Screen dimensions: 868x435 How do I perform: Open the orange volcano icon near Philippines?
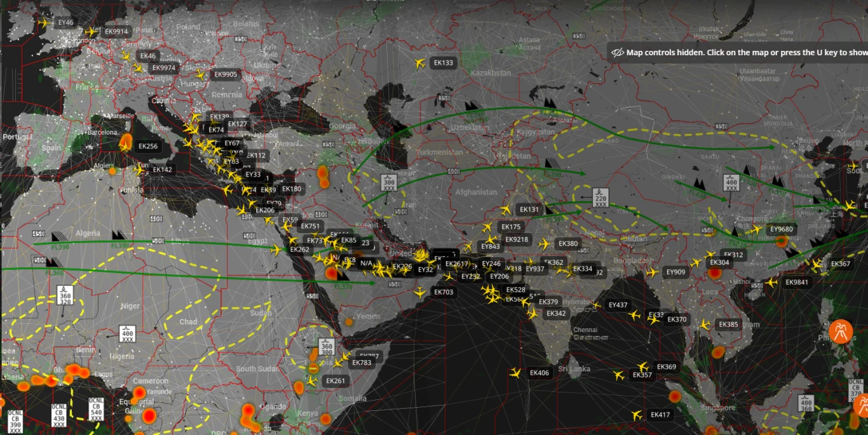pos(841,331)
